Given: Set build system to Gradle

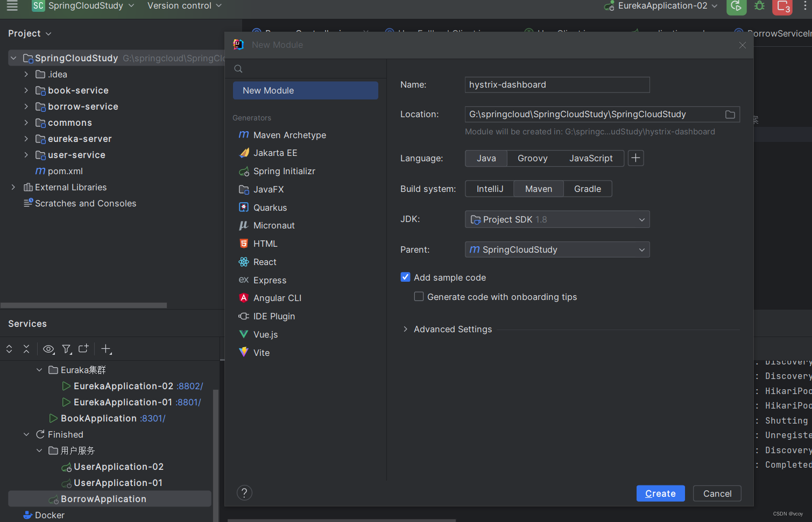Looking at the screenshot, I should pos(588,189).
